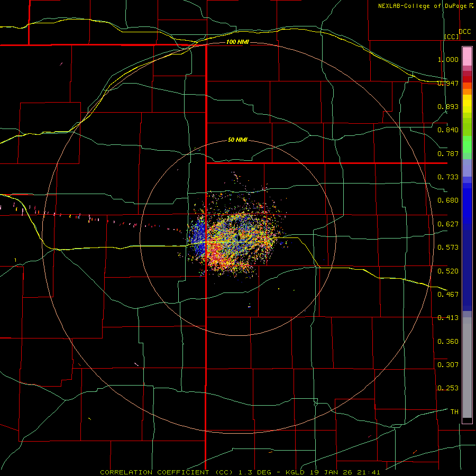Click the 0.627 value on color scale
The height and width of the screenshot is (476, 476).
pos(448,224)
